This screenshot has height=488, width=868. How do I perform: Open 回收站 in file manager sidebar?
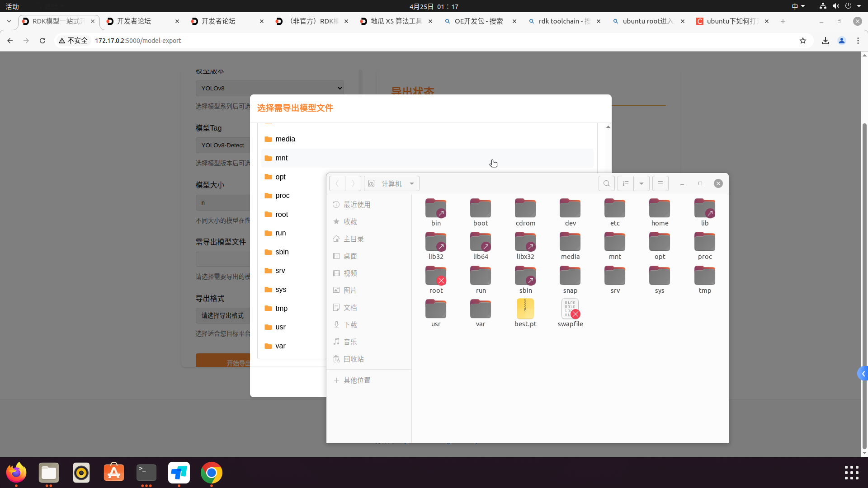point(369,359)
